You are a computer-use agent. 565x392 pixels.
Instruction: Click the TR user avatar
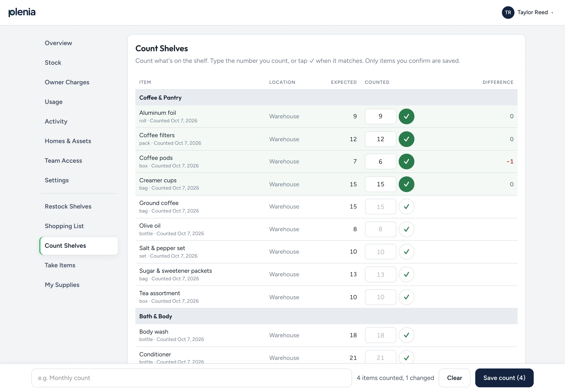pos(508,13)
